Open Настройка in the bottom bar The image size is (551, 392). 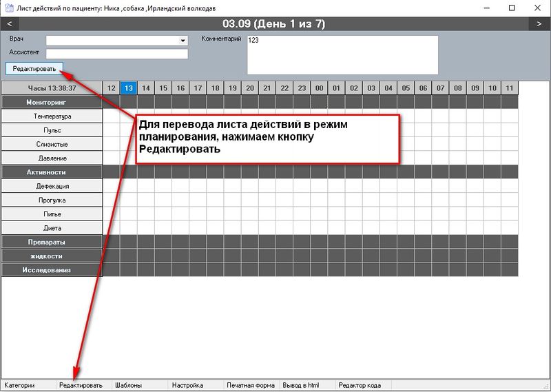tap(187, 385)
